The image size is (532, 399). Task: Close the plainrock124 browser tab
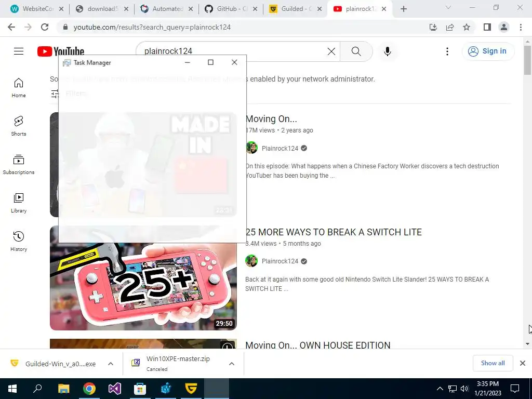(384, 9)
